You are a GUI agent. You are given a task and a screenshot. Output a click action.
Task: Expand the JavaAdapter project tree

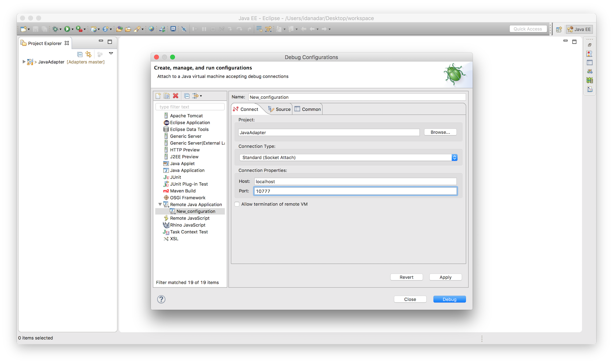coord(24,62)
